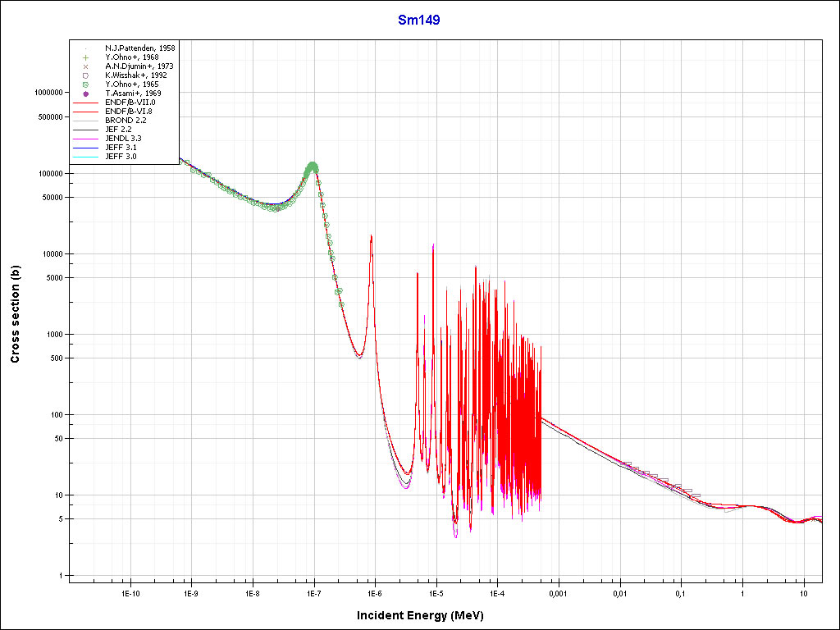840x630 pixels.
Task: Click the magenta JENDL 3.3 line sample
Action: pyautogui.click(x=85, y=139)
